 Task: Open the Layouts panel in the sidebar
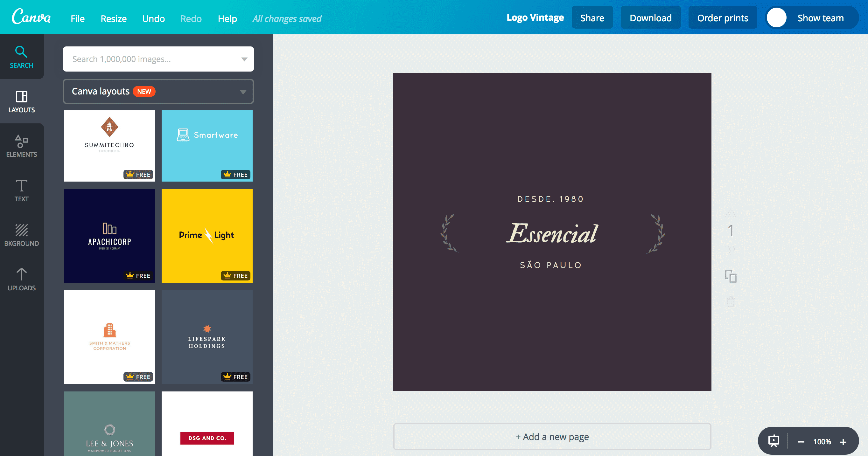22,101
